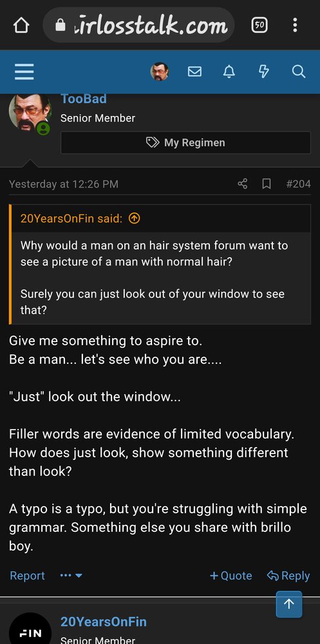Viewport: 320px width, 644px height.
Task: Expand the My Regimen section
Action: (x=185, y=142)
